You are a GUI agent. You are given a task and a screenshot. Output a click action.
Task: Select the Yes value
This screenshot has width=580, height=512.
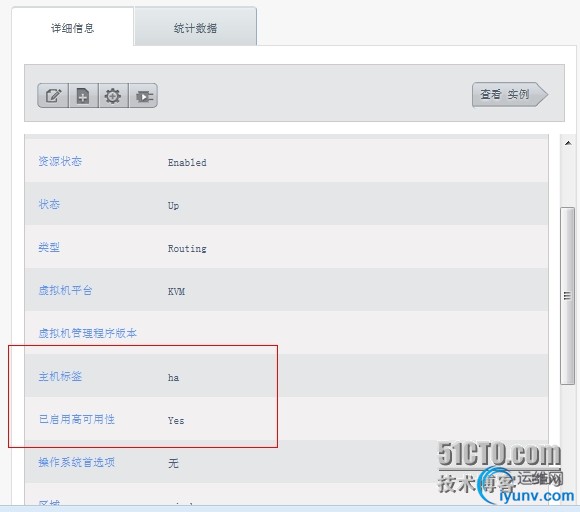[176, 421]
